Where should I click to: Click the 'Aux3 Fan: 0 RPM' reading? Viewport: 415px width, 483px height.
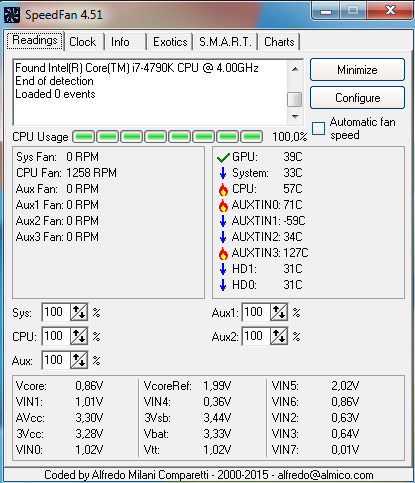coord(57,237)
